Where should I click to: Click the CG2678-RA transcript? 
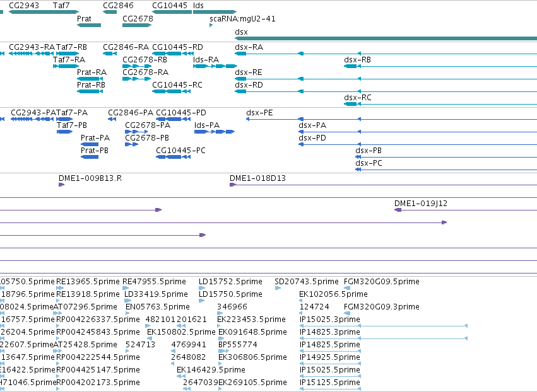click(137, 79)
